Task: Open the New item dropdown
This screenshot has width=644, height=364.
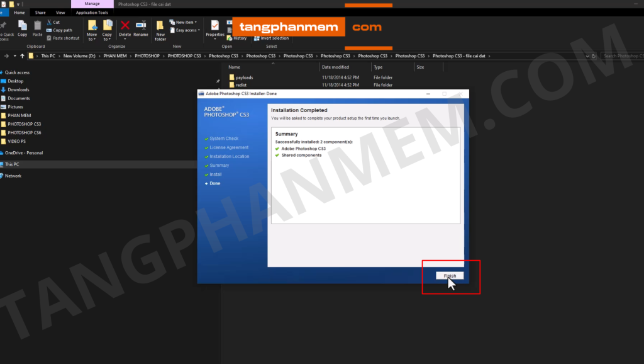Action: [x=185, y=22]
